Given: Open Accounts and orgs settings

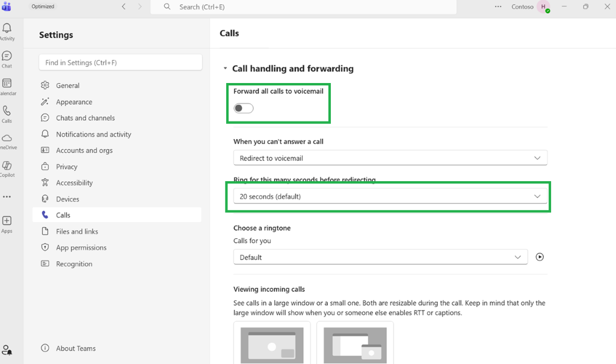Looking at the screenshot, I should click(84, 150).
